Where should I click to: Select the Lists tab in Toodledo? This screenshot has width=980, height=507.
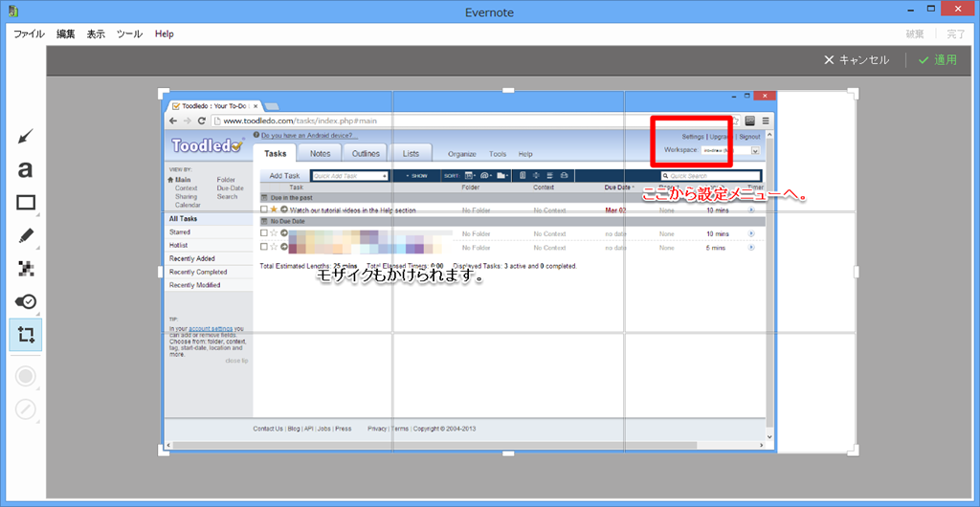[x=411, y=154]
